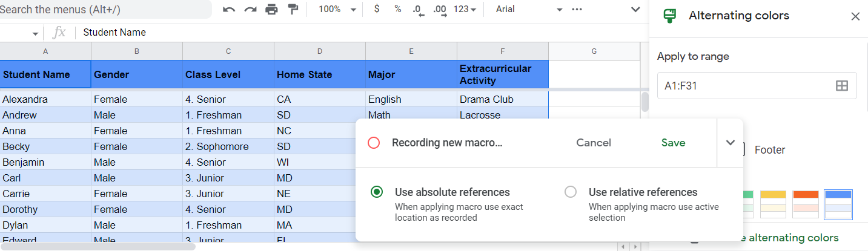
Task: Open the more formats 123 menu
Action: click(x=465, y=9)
